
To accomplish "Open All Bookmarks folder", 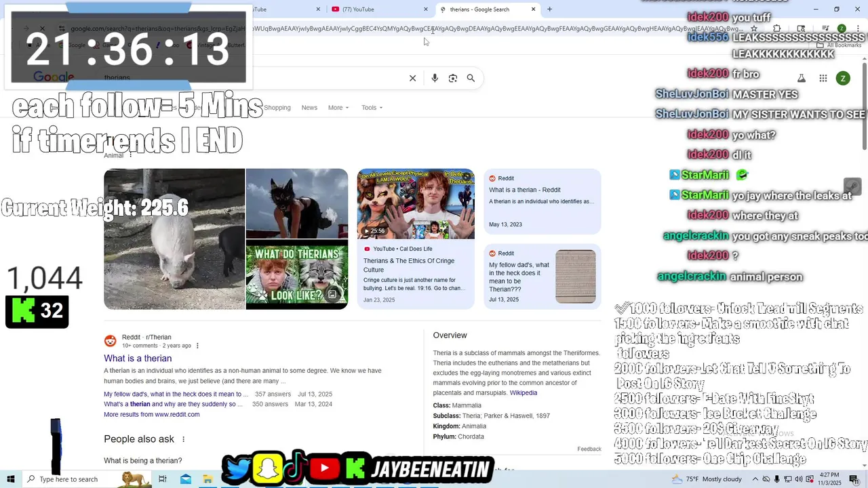I will [840, 45].
